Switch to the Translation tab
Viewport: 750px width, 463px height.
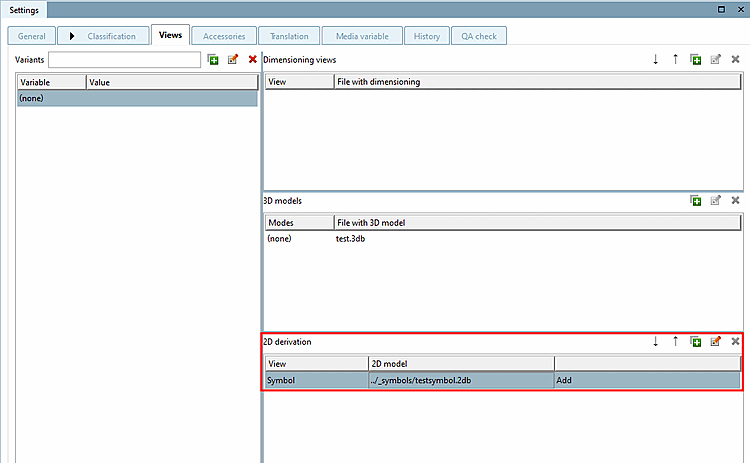(x=289, y=36)
